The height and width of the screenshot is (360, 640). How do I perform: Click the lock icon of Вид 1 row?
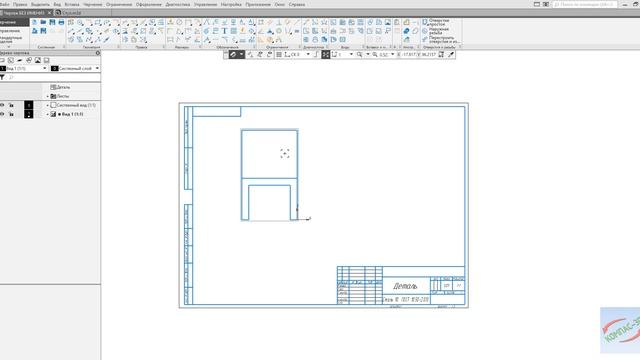(11, 114)
